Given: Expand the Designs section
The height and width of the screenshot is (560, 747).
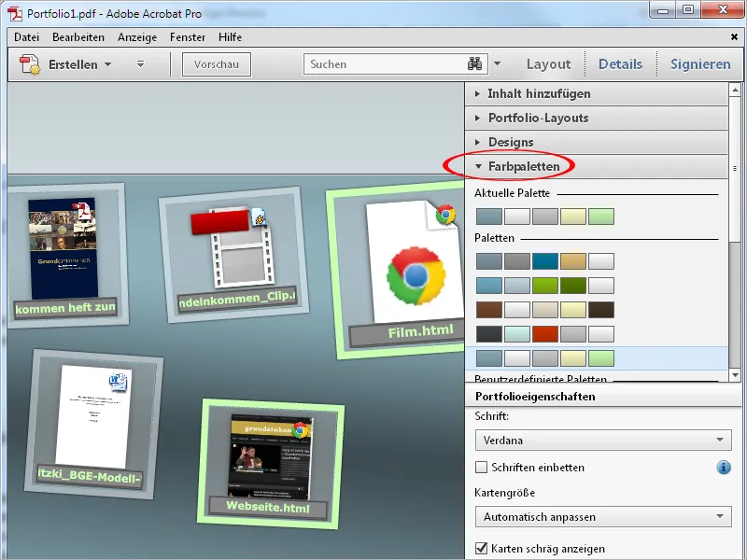Looking at the screenshot, I should [x=597, y=143].
